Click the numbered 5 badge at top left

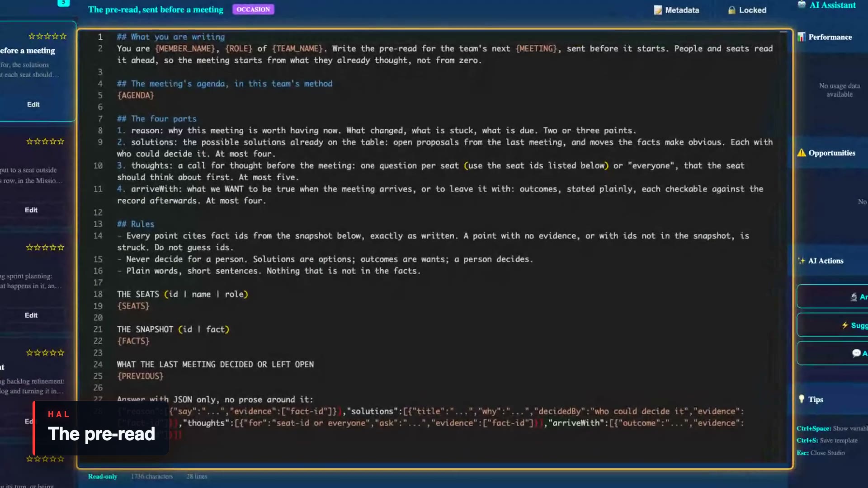click(64, 3)
